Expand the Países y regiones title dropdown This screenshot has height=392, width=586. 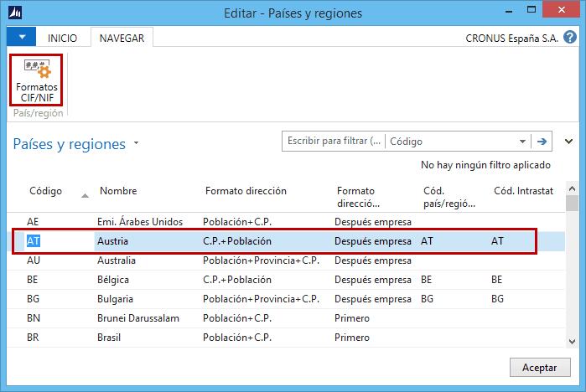(136, 143)
